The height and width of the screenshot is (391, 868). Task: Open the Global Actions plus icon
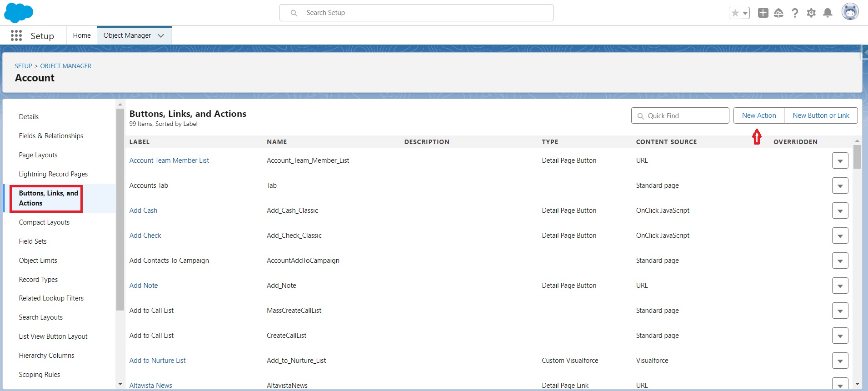(x=763, y=13)
